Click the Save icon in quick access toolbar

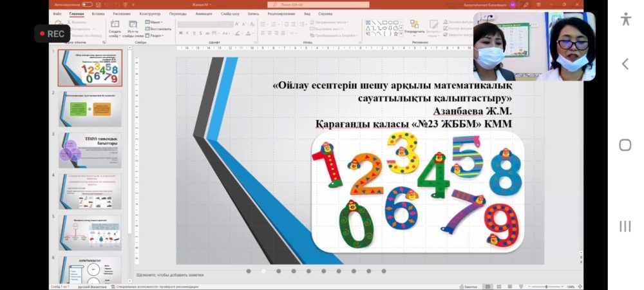[99, 4]
